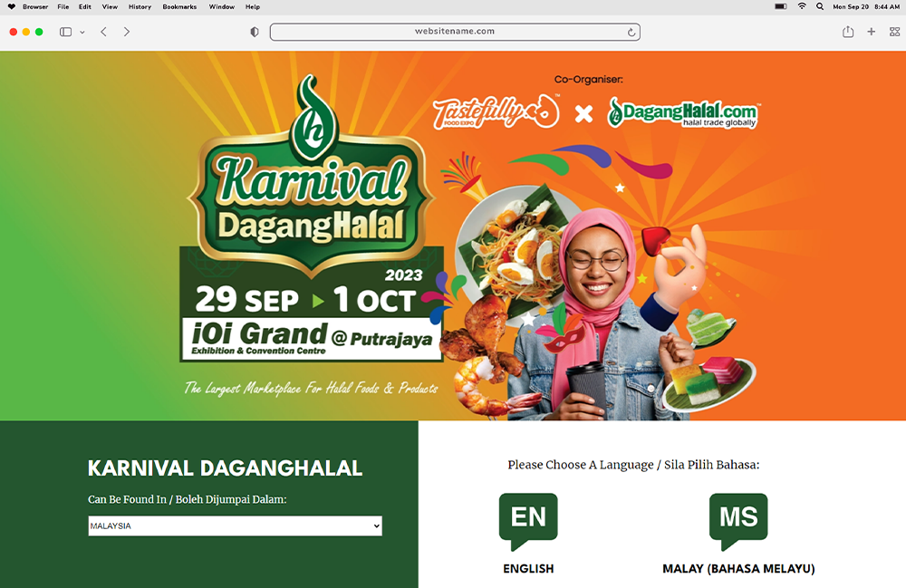
Task: Open the History menu
Action: tap(140, 7)
